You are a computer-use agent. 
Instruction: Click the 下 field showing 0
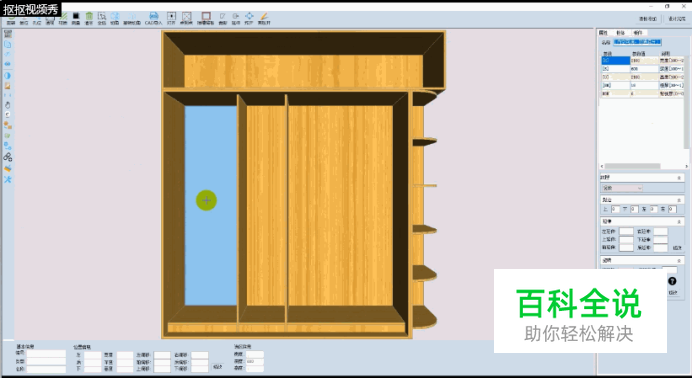click(x=634, y=209)
